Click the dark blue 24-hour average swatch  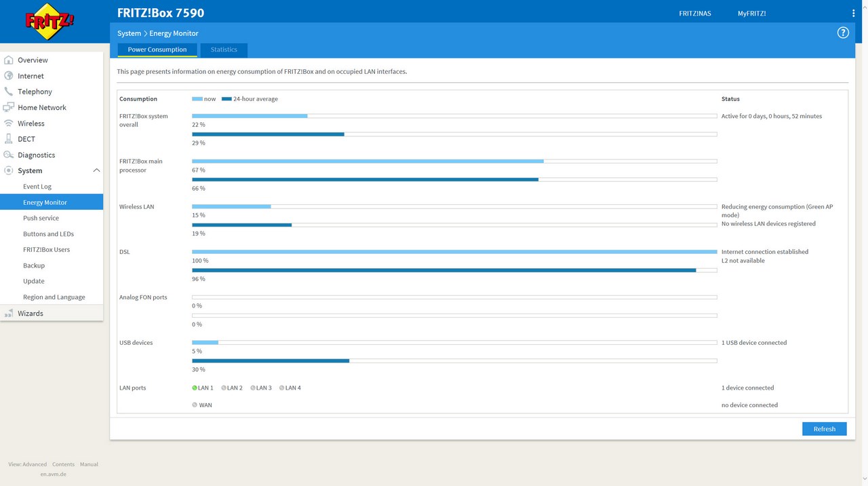(226, 99)
